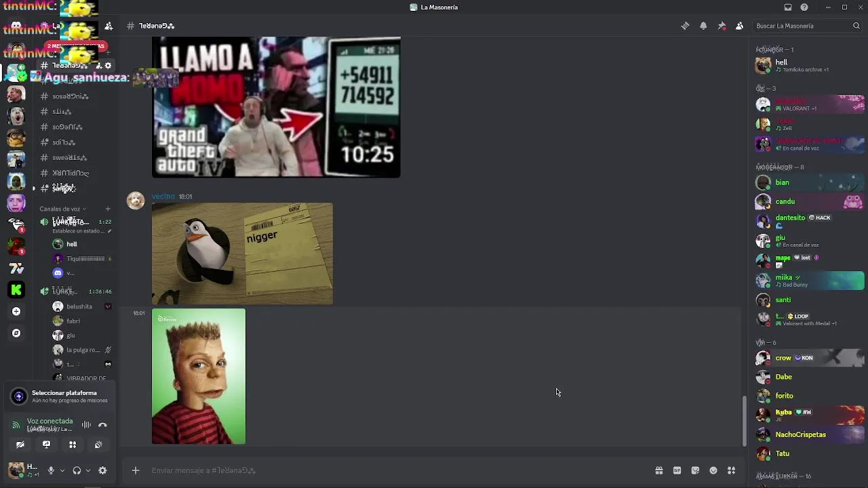Image resolution: width=868 pixels, height=488 pixels.
Task: Toggle noise suppression waveform icon
Action: [x=86, y=425]
